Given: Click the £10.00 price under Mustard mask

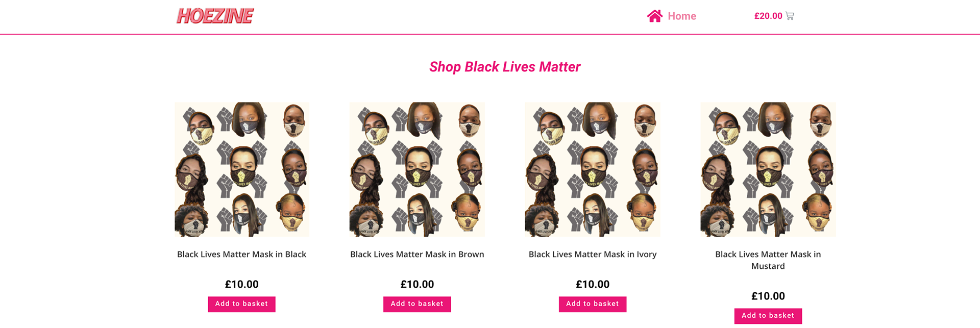Looking at the screenshot, I should pyautogui.click(x=768, y=296).
